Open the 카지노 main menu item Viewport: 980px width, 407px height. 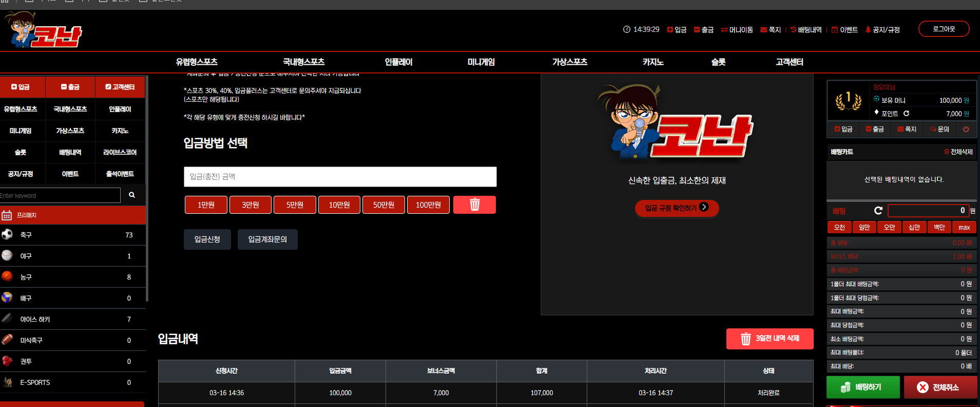coord(653,62)
